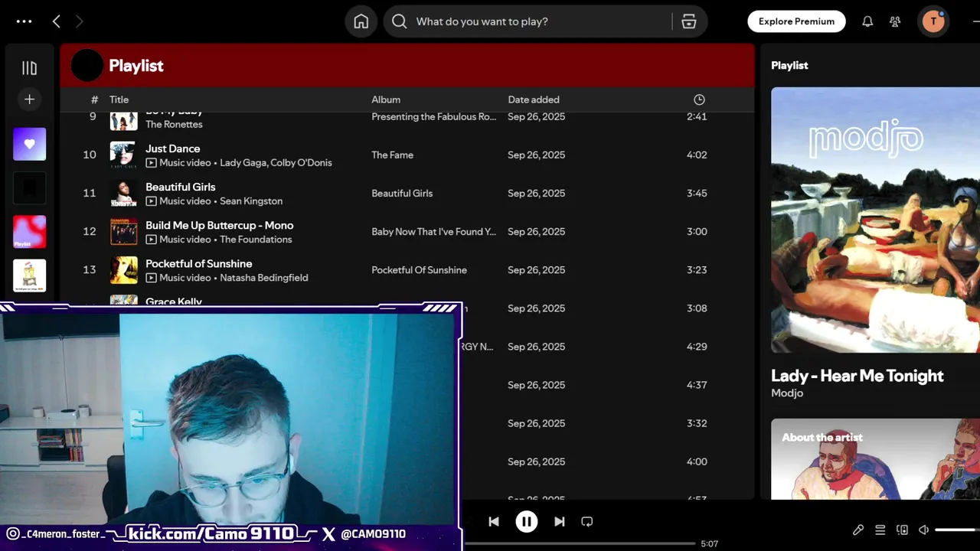The image size is (980, 551).
Task: Go back with the left arrow
Action: point(56,21)
